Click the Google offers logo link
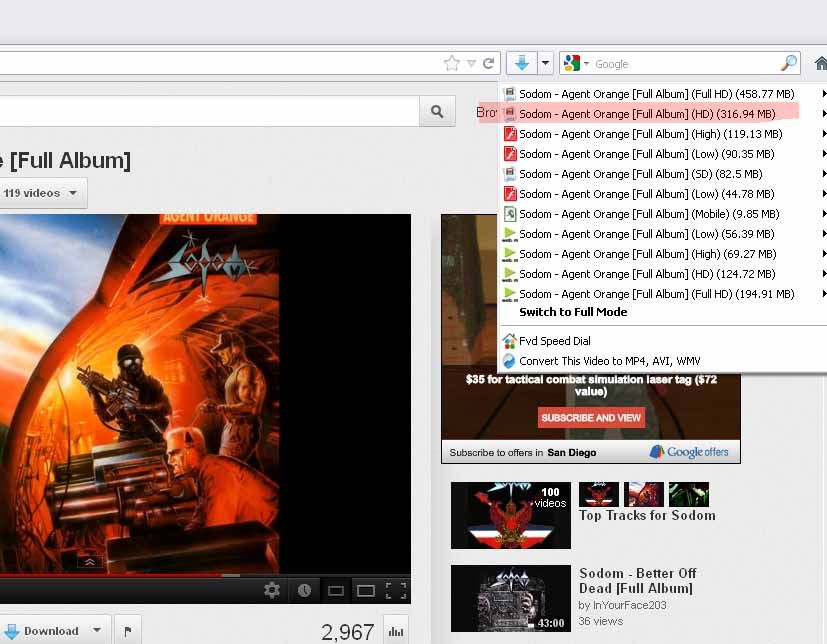 (x=689, y=452)
